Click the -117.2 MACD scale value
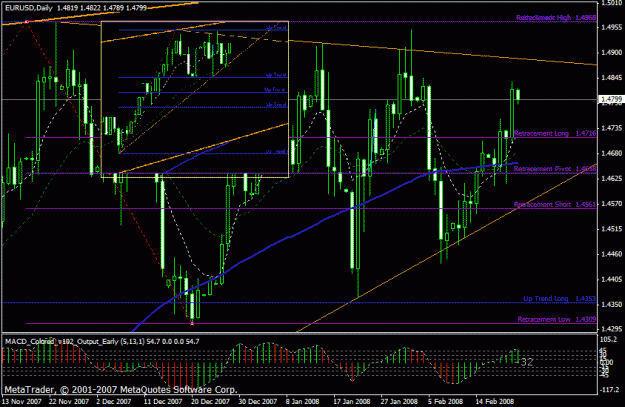 pos(610,390)
